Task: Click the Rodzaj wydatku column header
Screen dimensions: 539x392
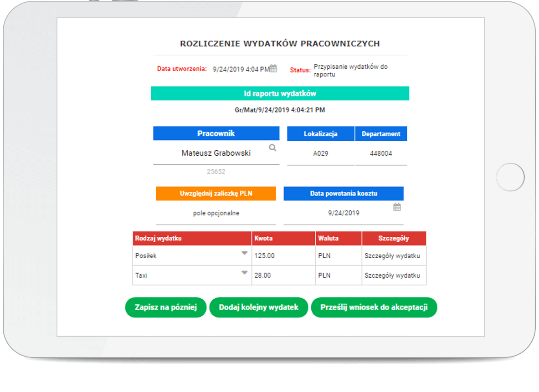Action: (192, 238)
